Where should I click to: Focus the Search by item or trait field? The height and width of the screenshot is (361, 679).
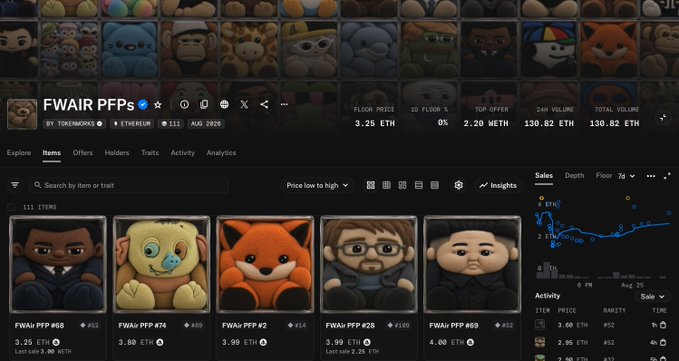(129, 185)
